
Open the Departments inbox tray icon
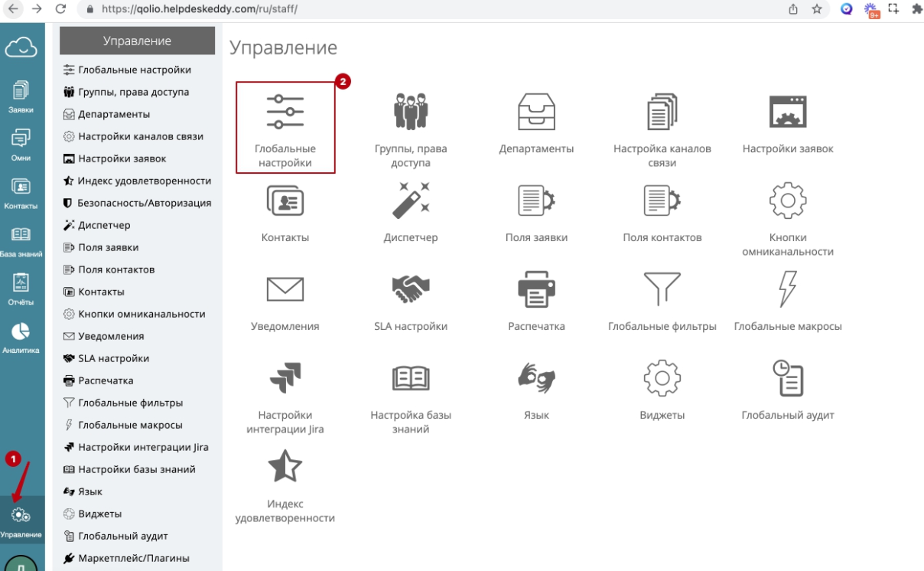click(x=536, y=112)
